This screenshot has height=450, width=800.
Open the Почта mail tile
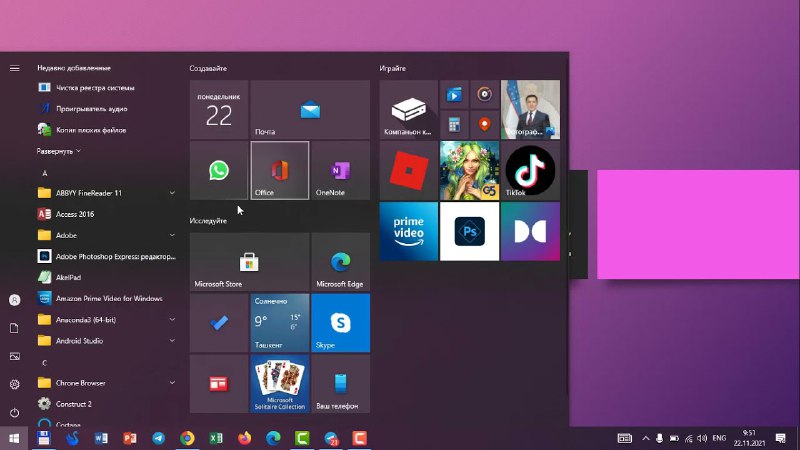click(x=310, y=110)
